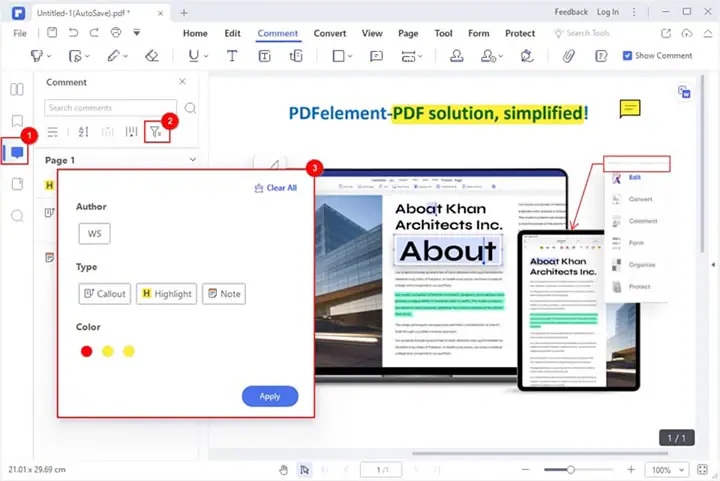
Task: Open the Search side panel
Action: pyautogui.click(x=17, y=216)
